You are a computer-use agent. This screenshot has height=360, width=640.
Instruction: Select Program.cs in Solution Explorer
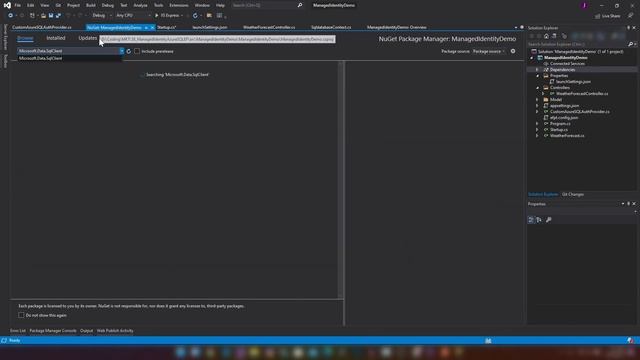point(560,124)
